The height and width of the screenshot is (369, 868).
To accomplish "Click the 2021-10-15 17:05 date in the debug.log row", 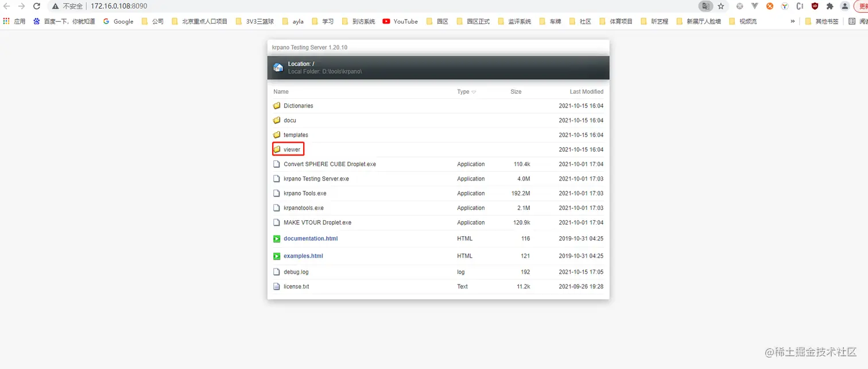I will (581, 272).
